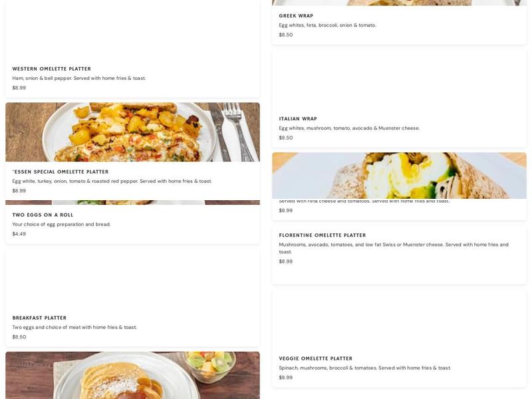Click the Breakfast Platter $8.50 price

coord(19,337)
